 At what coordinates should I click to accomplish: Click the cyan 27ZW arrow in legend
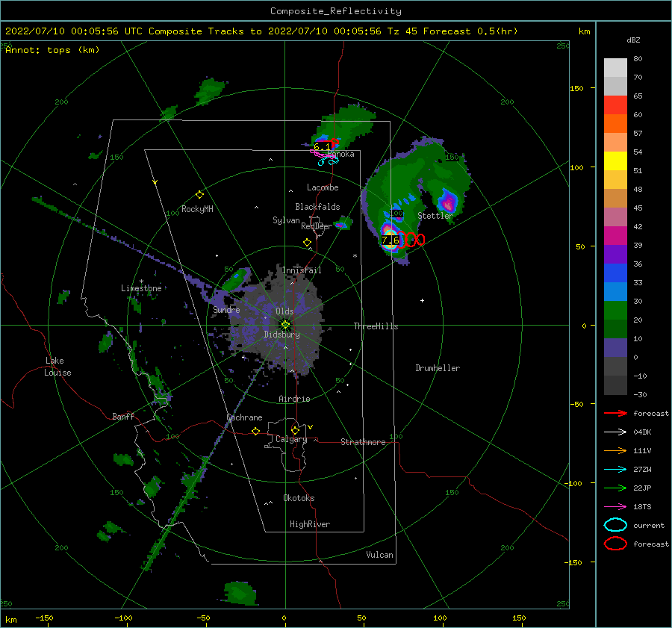(615, 470)
